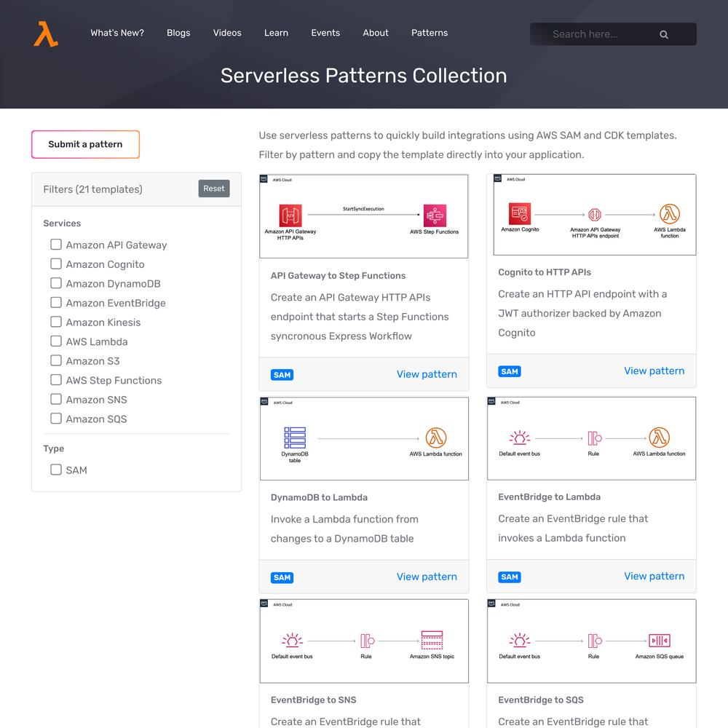Click SAM badge on DynamoDB to Lambda card
Image resolution: width=728 pixels, height=728 pixels.
[x=282, y=577]
